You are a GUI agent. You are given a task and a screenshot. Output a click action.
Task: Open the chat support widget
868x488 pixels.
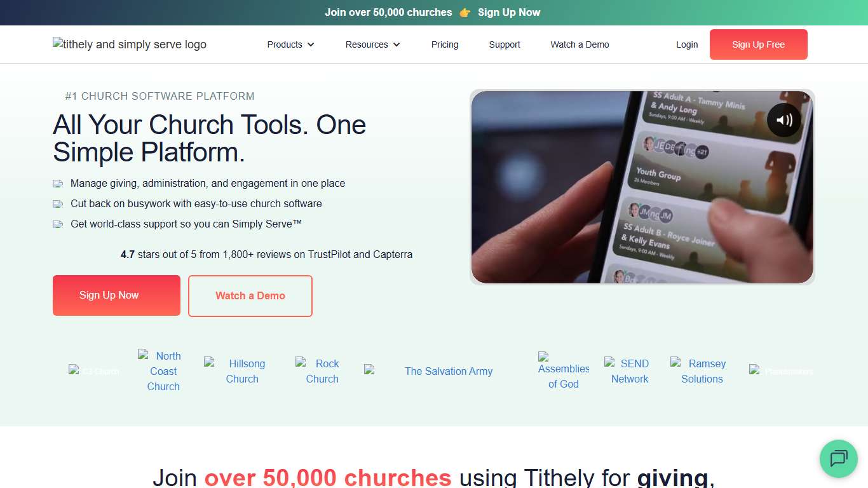click(838, 459)
